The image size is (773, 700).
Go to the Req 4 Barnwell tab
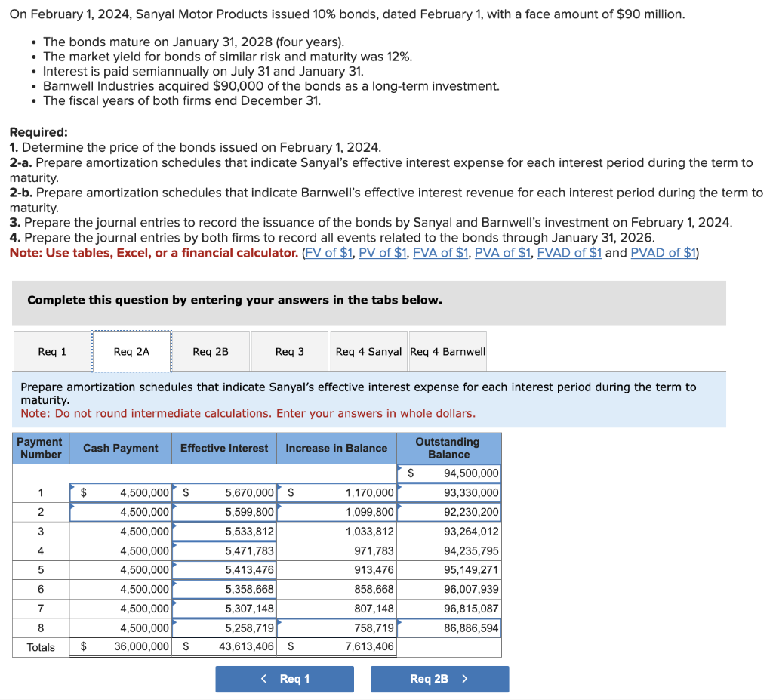click(x=448, y=351)
